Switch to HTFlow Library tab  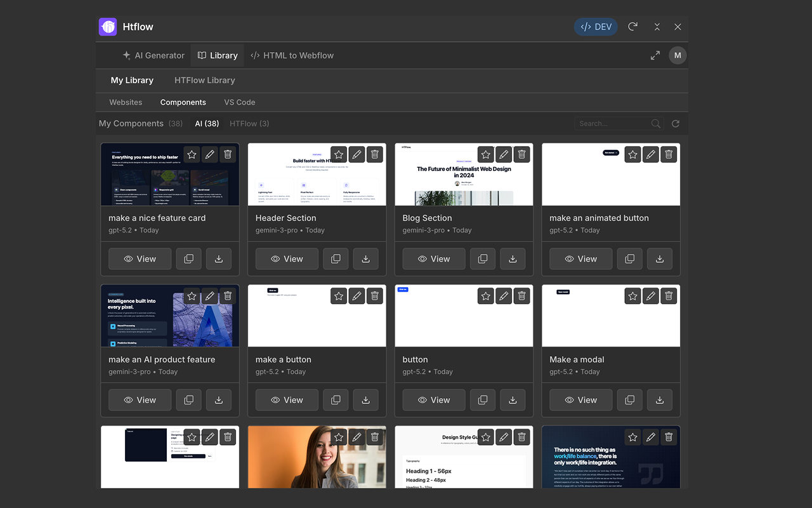pos(205,80)
